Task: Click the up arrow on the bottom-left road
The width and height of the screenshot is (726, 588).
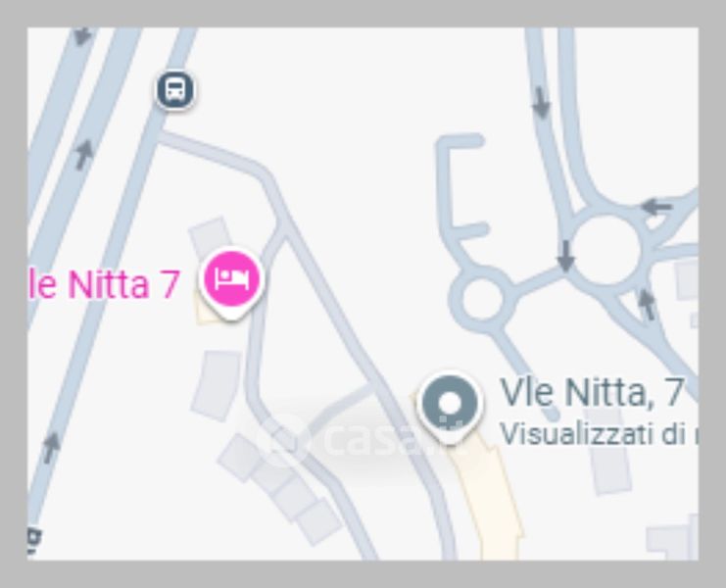Action: click(x=51, y=447)
